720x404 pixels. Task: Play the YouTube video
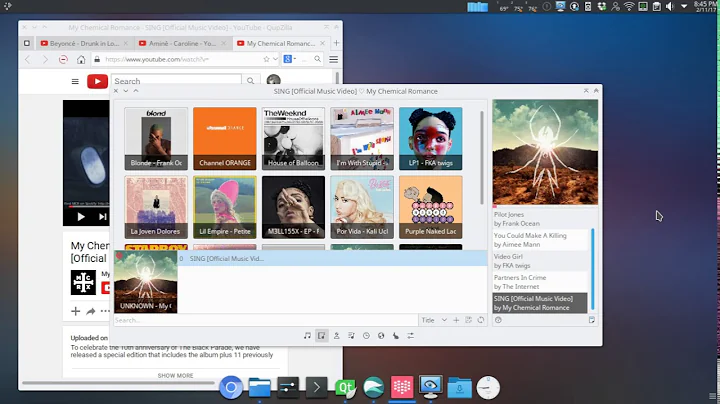[81, 217]
